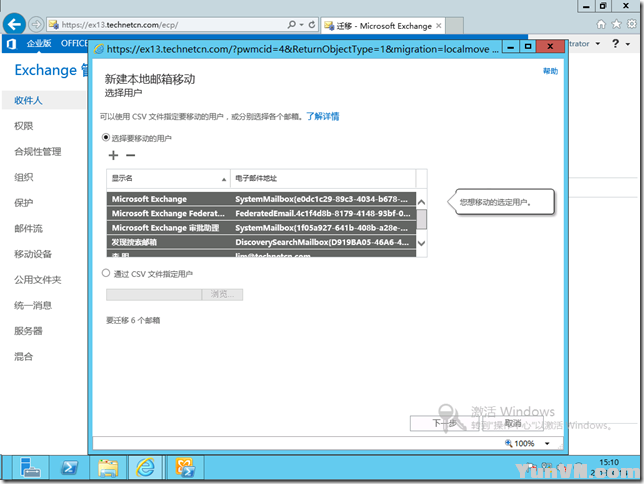Click the list scroll down arrow
The image size is (644, 484).
(x=421, y=243)
